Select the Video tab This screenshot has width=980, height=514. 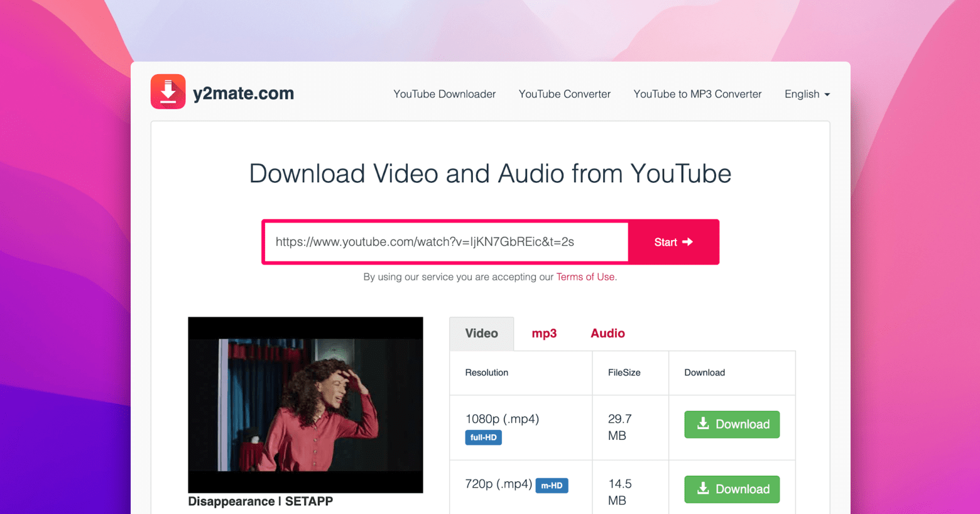(481, 333)
